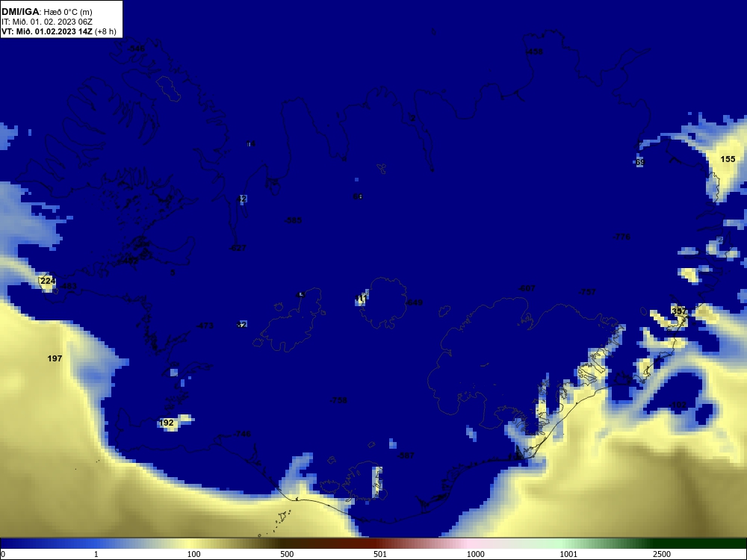Click the map title "DMI/IGA: Hæð 0°C (m)"
Screen dimensions: 747x560
[x=46, y=11]
